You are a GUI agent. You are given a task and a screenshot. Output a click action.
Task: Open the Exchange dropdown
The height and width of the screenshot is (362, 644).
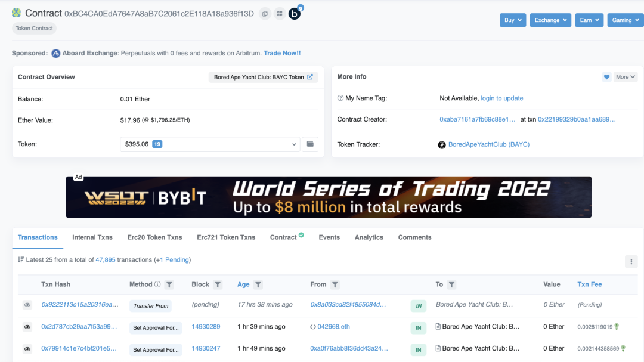point(550,20)
